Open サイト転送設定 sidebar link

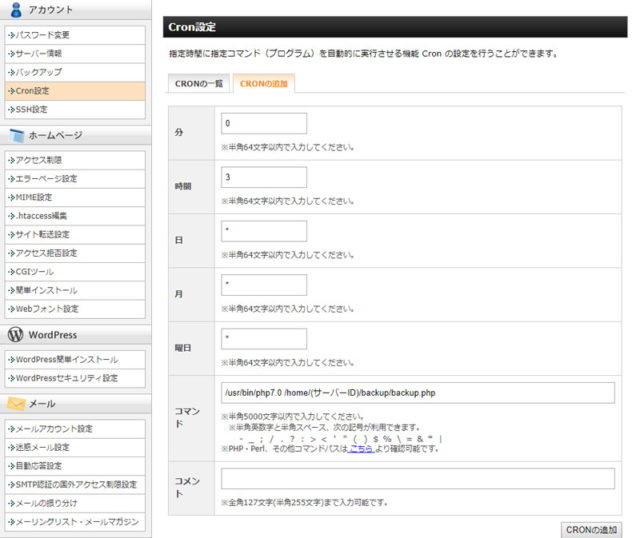pos(75,235)
